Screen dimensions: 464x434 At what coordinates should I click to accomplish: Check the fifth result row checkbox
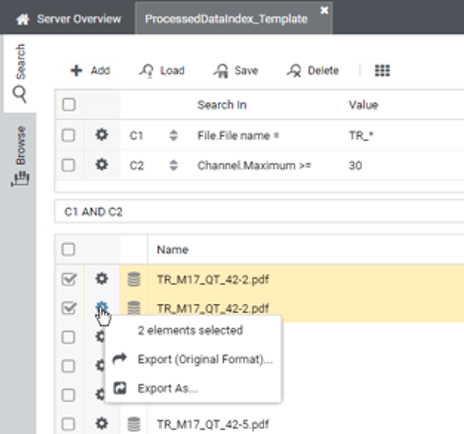point(68,395)
